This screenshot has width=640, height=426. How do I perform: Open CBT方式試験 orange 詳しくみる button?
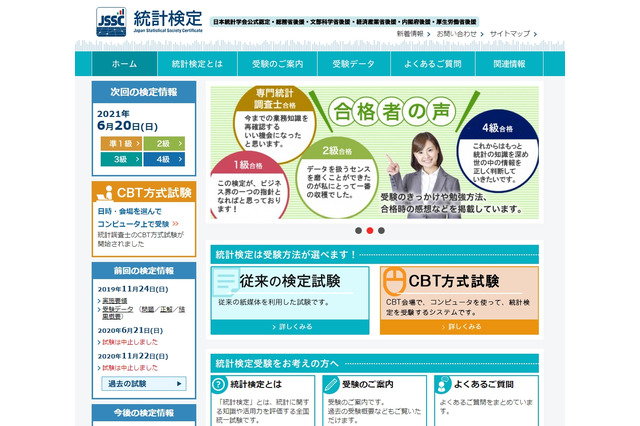459,327
